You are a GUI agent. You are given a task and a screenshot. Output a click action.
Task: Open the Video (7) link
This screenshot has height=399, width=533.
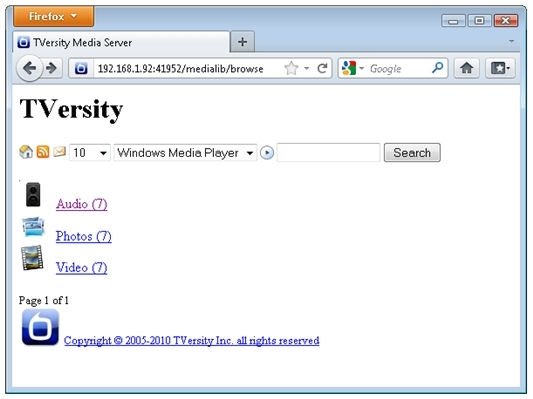(x=82, y=267)
